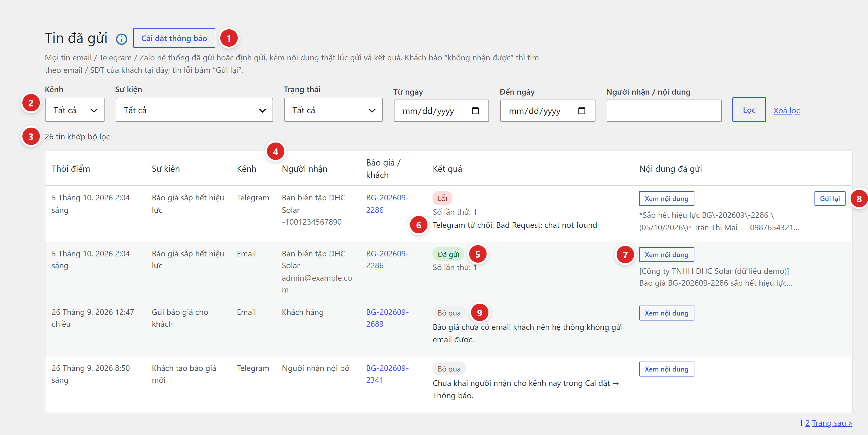868x435 pixels.
Task: Open quote BG-202609-2286 in the Telegram row
Action: 387,203
